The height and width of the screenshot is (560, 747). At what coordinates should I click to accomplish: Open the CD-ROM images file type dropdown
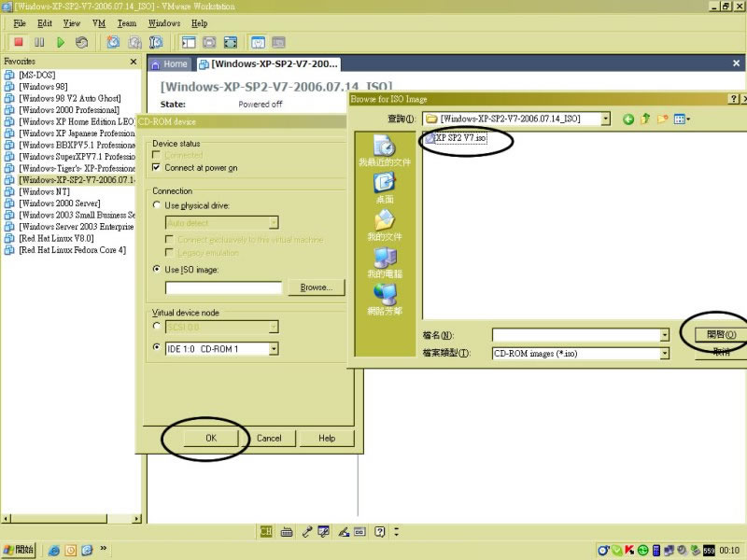click(665, 354)
